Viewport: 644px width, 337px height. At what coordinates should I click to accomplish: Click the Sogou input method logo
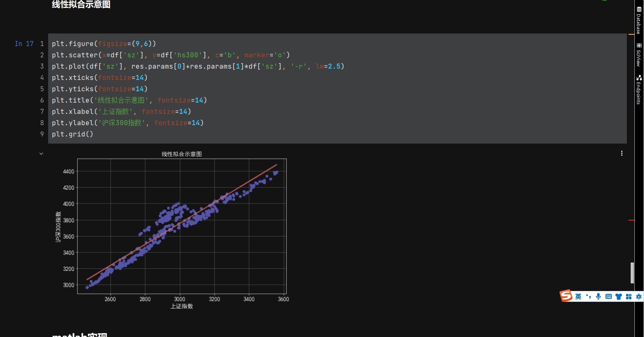[x=566, y=296]
